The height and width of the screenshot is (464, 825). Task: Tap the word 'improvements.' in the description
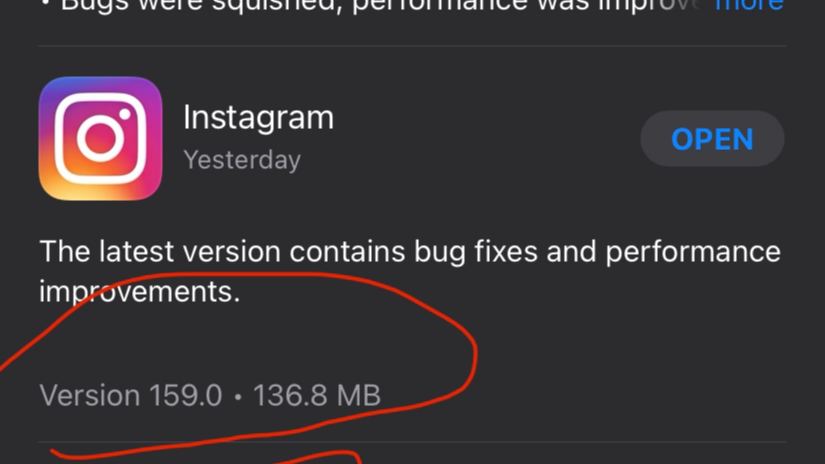click(x=139, y=291)
